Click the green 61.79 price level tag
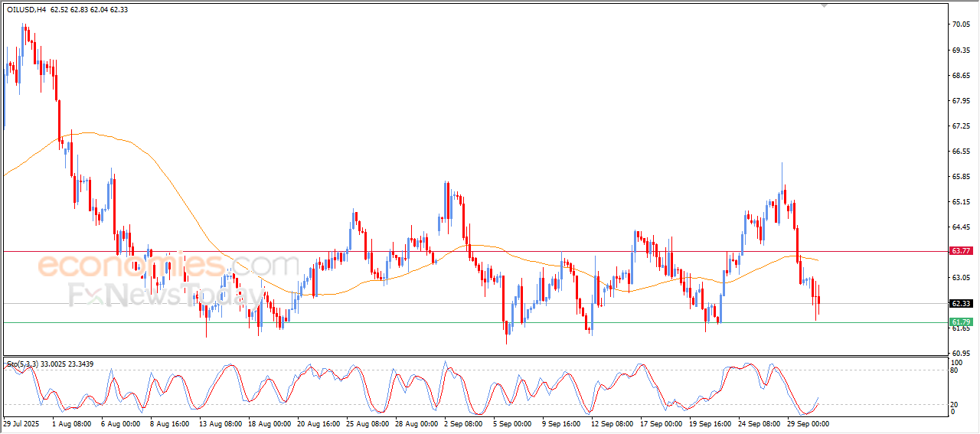Image resolution: width=980 pixels, height=434 pixels. pyautogui.click(x=960, y=322)
